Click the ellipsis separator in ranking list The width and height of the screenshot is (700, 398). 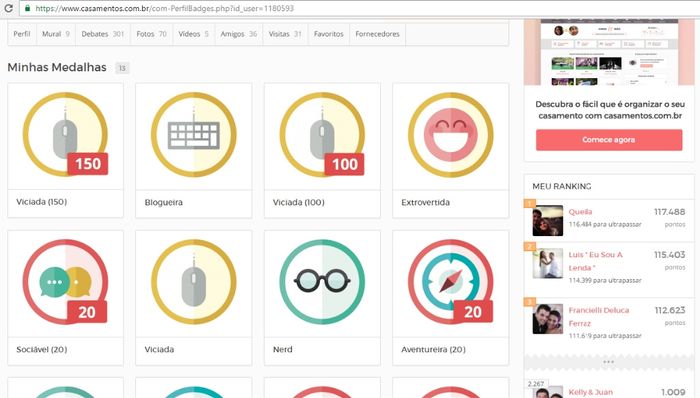tap(608, 361)
